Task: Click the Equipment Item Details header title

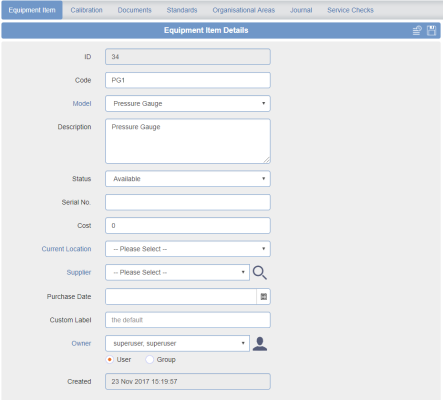Action: [206, 30]
